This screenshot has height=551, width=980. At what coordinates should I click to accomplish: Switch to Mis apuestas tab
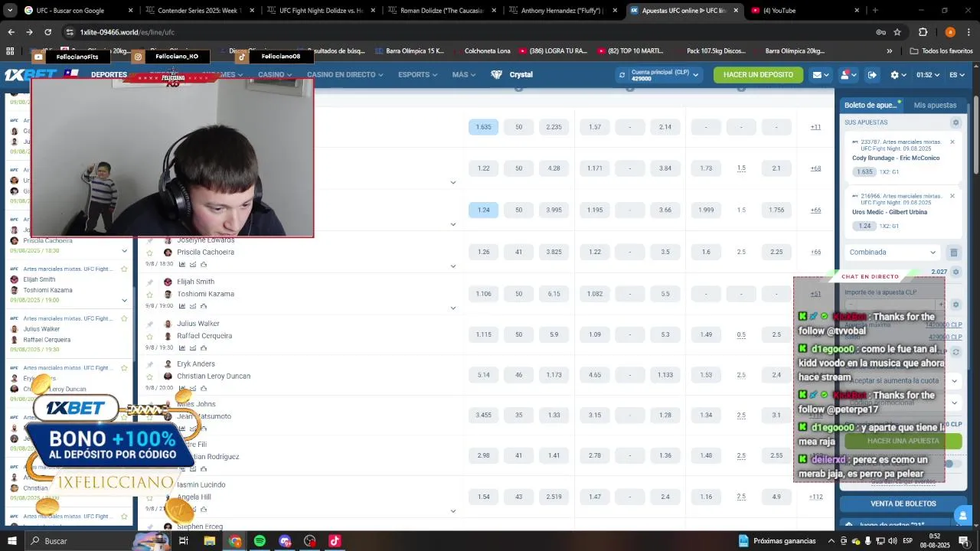[935, 105]
